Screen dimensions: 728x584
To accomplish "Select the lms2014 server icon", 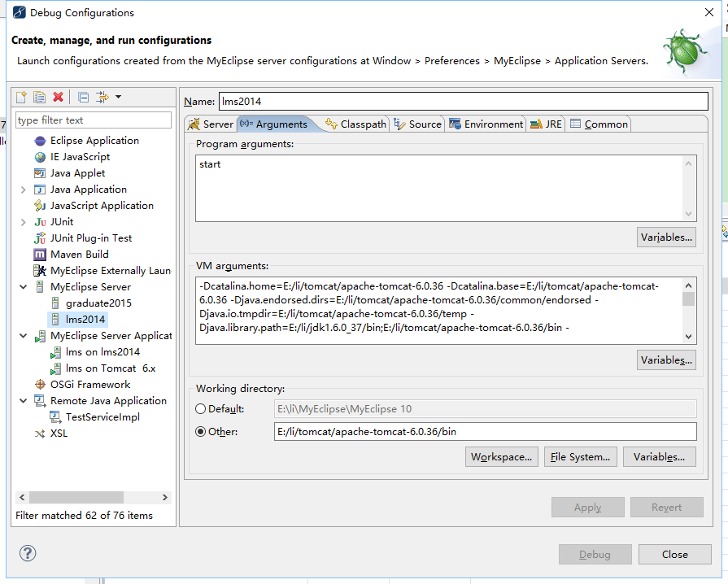I will coord(55,320).
